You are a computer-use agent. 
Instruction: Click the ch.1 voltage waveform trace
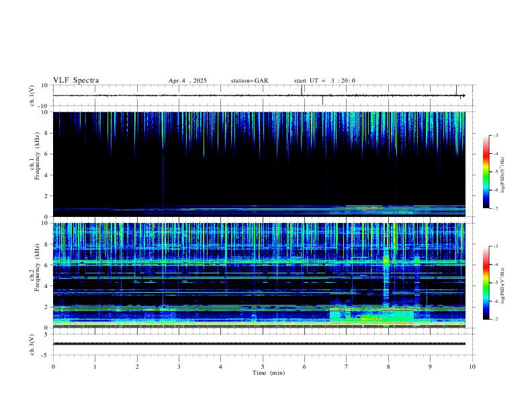coord(259,95)
